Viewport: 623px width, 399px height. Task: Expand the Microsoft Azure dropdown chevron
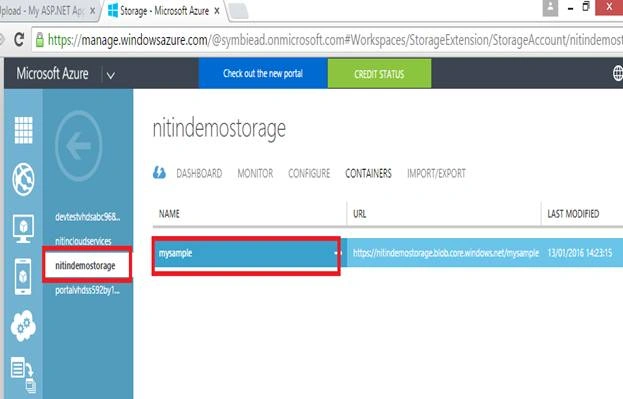pyautogui.click(x=111, y=75)
